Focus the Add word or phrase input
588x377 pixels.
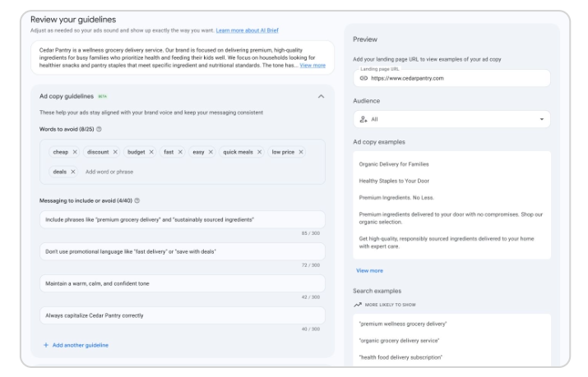(x=109, y=172)
